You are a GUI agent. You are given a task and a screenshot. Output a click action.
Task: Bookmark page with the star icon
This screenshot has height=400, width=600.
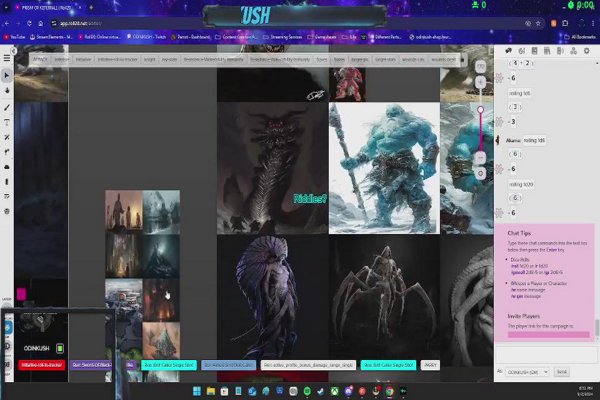coord(538,23)
